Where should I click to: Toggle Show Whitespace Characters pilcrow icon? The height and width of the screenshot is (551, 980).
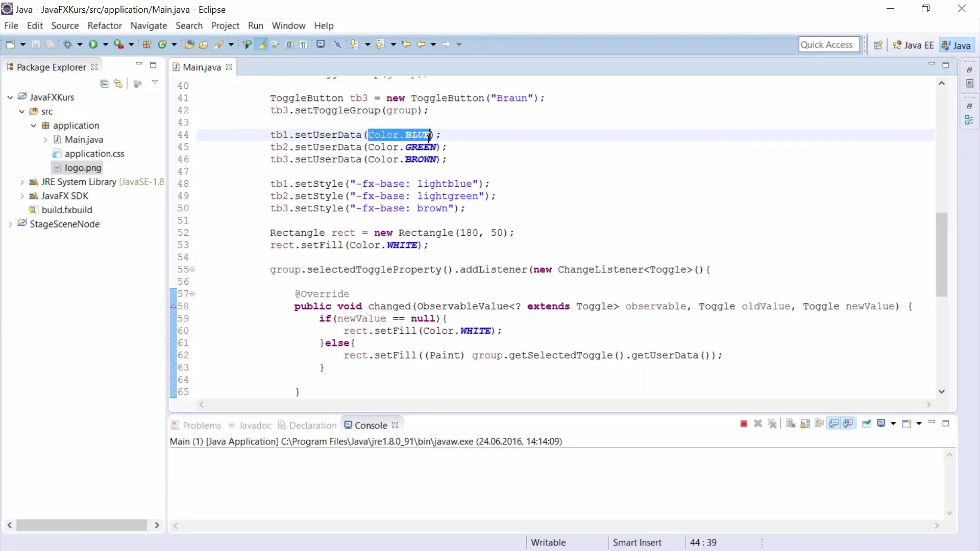point(303,44)
